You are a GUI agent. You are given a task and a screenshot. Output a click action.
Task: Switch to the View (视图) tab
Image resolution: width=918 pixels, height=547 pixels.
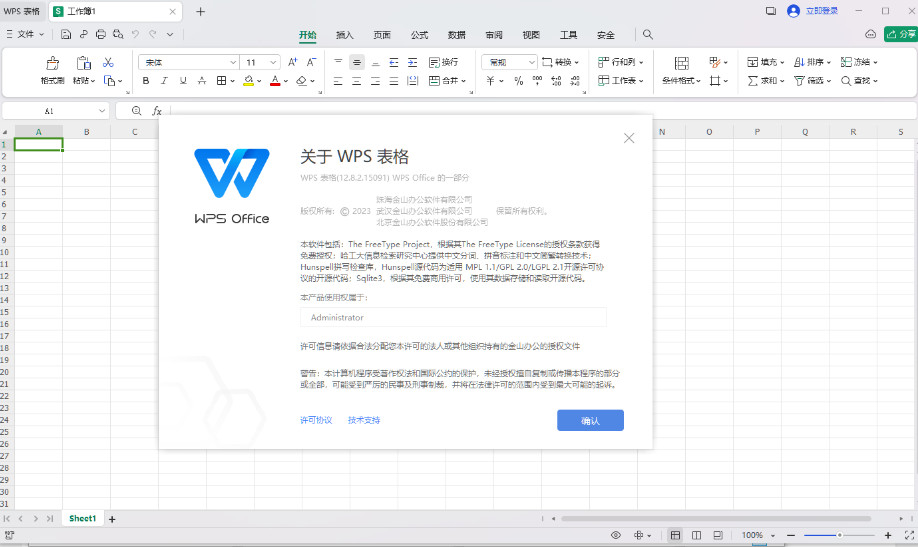tap(531, 35)
